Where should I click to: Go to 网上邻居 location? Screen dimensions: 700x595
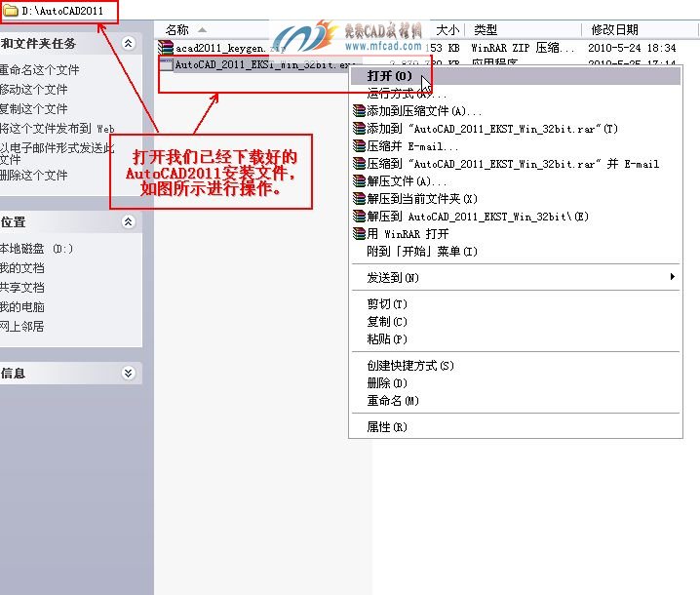tap(21, 326)
